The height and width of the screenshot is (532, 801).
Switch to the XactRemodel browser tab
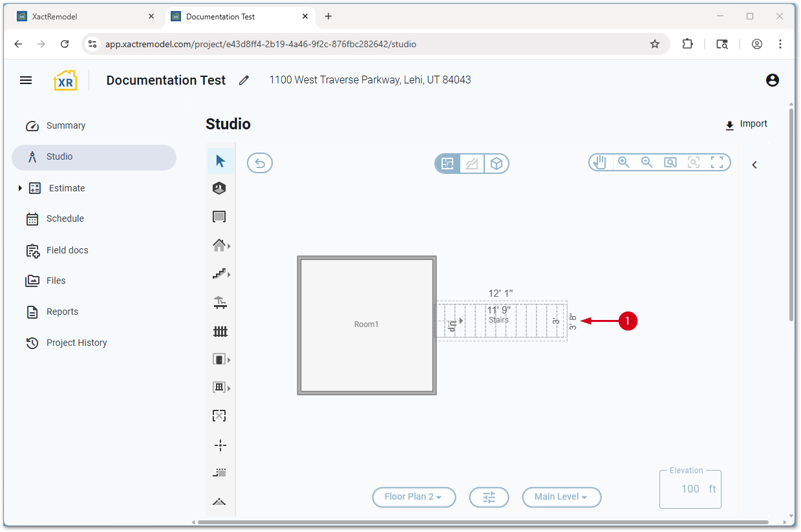point(84,17)
